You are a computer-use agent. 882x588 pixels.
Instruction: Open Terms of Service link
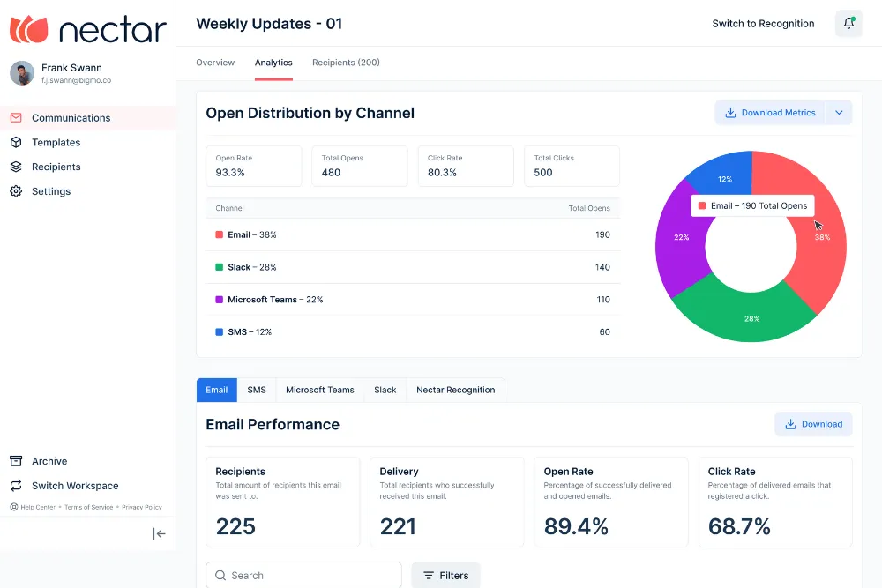click(x=89, y=507)
